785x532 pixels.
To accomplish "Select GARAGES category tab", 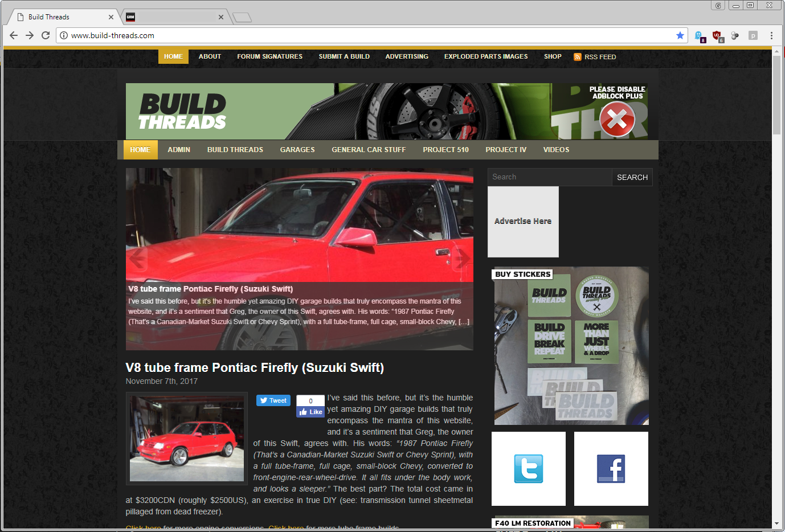I will point(297,150).
